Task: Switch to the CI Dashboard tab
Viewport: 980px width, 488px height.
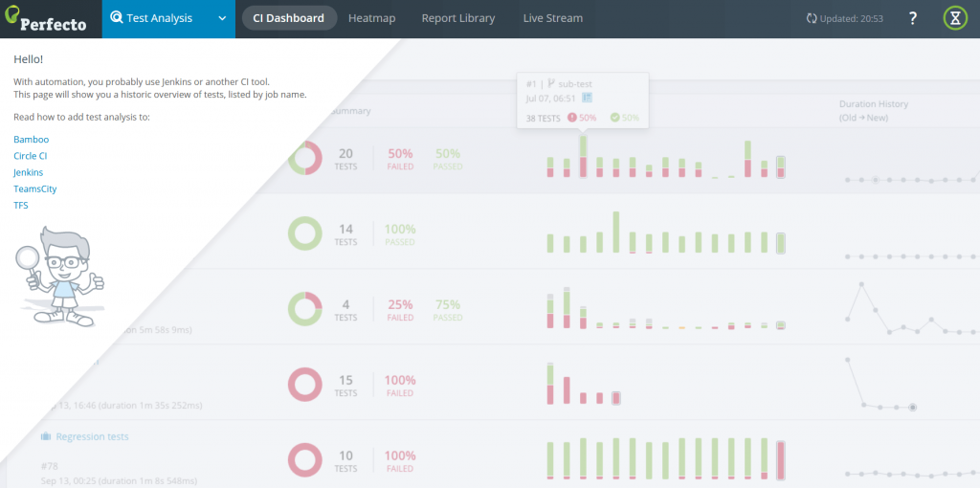Action: [288, 18]
